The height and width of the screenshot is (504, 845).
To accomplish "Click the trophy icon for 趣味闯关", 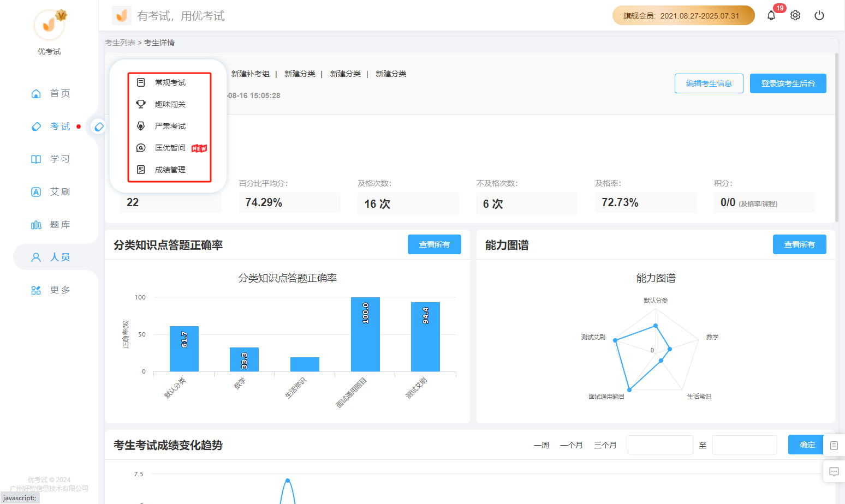I will 141,104.
